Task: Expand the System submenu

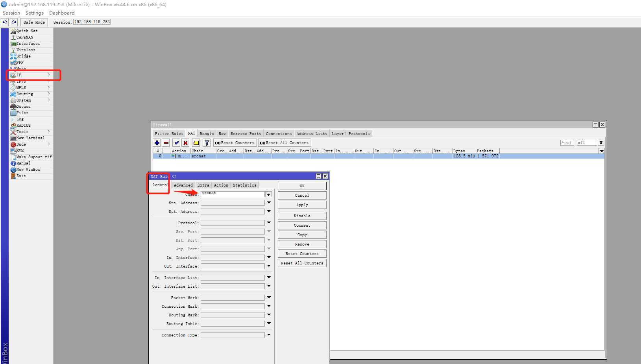Action: (49, 100)
